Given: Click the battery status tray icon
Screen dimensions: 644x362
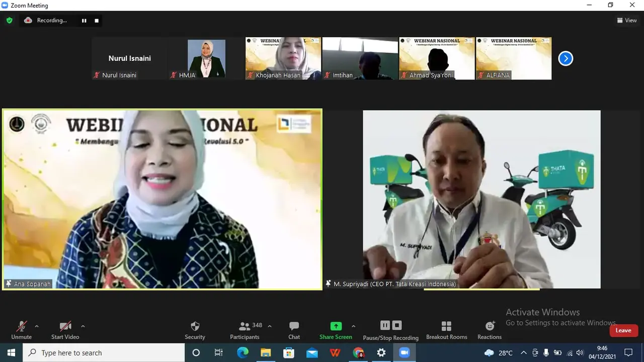Looking at the screenshot, I should coord(557,352).
